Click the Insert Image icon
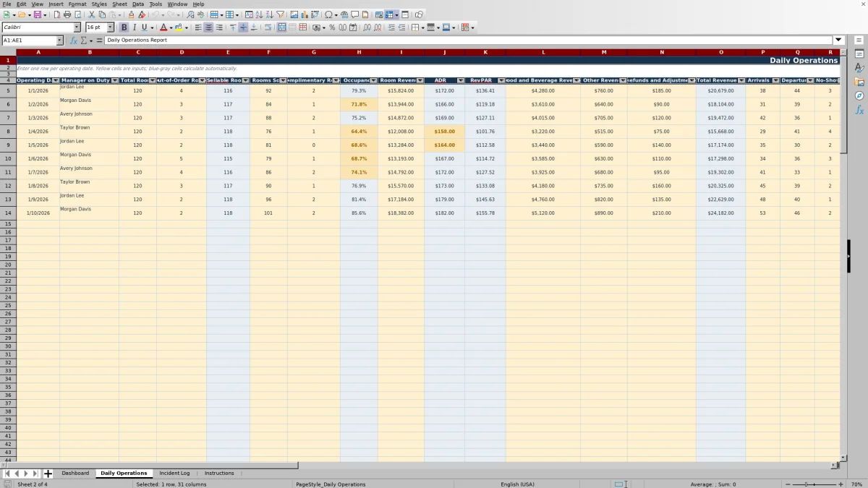Screen dimensions: 868x488 (294, 14)
